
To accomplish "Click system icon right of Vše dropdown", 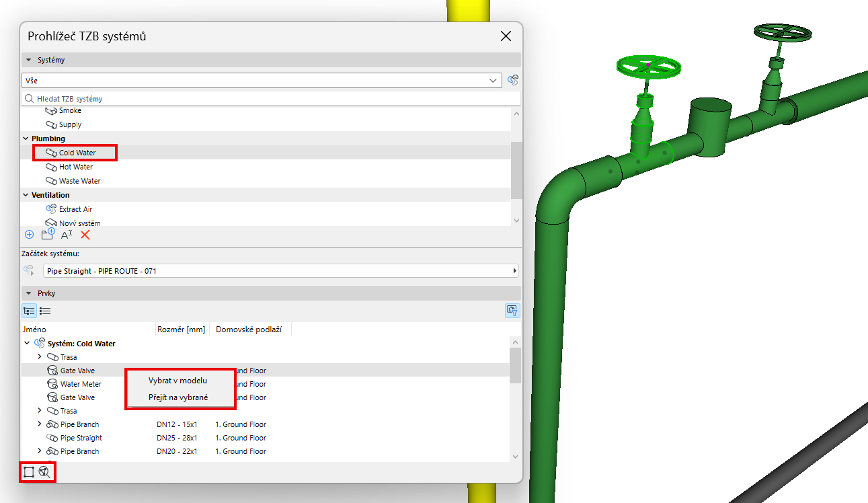I will 513,81.
